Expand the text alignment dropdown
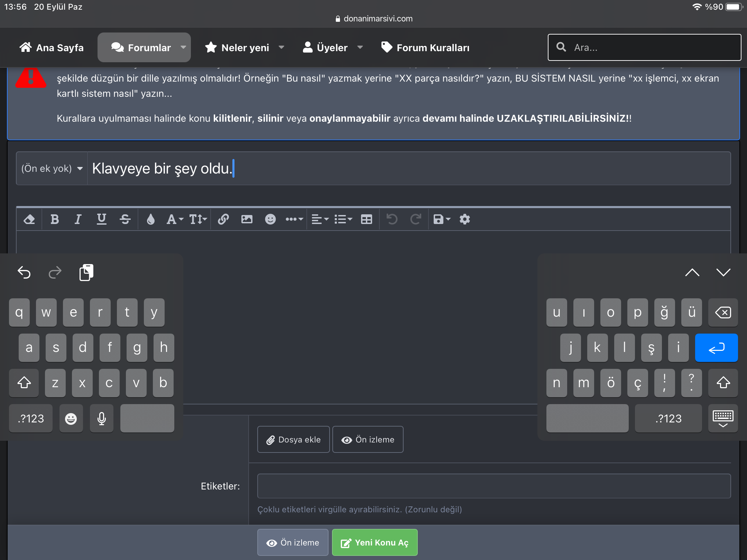This screenshot has height=560, width=747. coord(320,219)
